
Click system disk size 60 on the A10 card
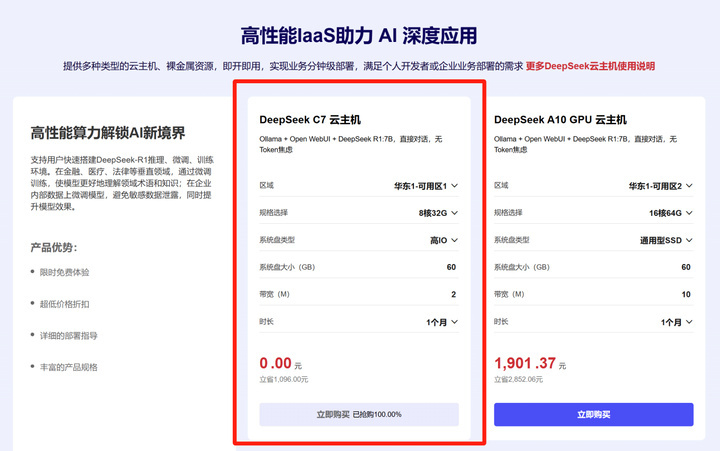click(686, 267)
